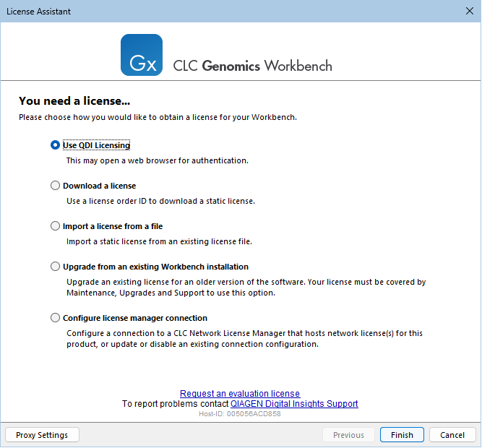Screen dimensions: 482x448
Task: Click the 'Configure a connection to a CLC Network License Manager' text
Action: [244, 339]
